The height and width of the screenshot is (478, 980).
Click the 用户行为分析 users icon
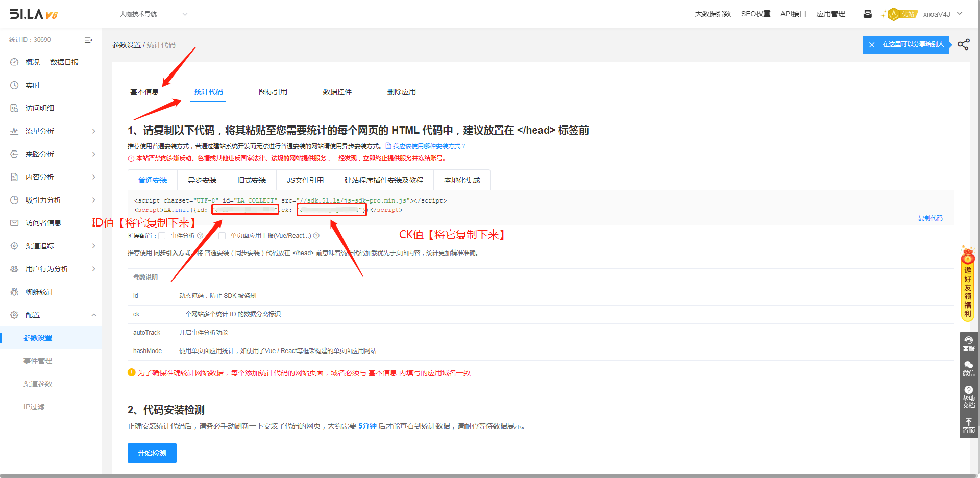coord(14,269)
